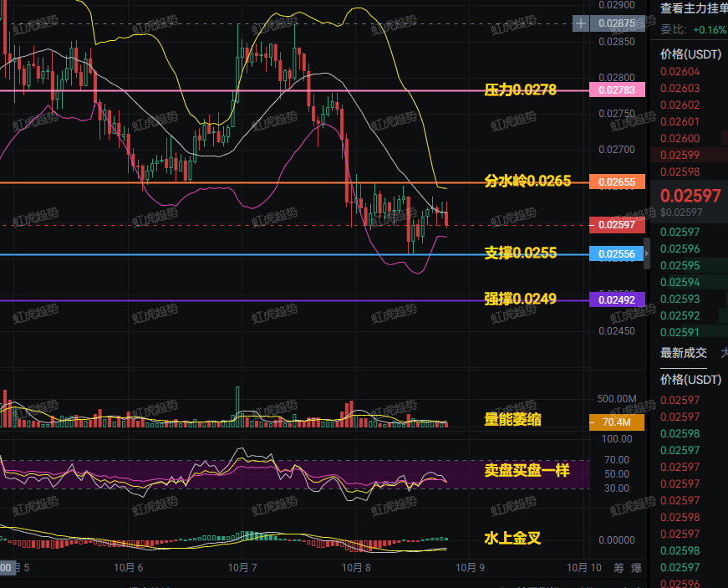Click the 分水岭0.0265 annotation label
The width and height of the screenshot is (728, 588).
(527, 181)
